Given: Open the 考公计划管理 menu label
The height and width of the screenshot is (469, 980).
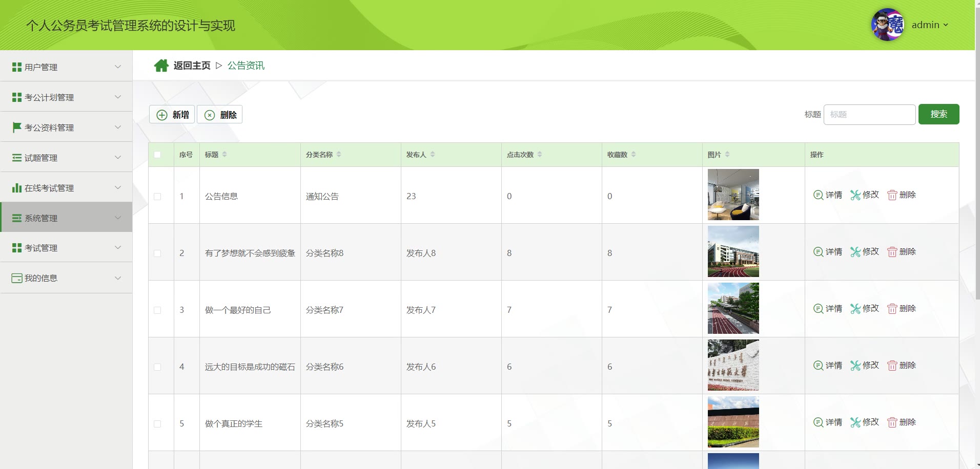Looking at the screenshot, I should [x=49, y=97].
